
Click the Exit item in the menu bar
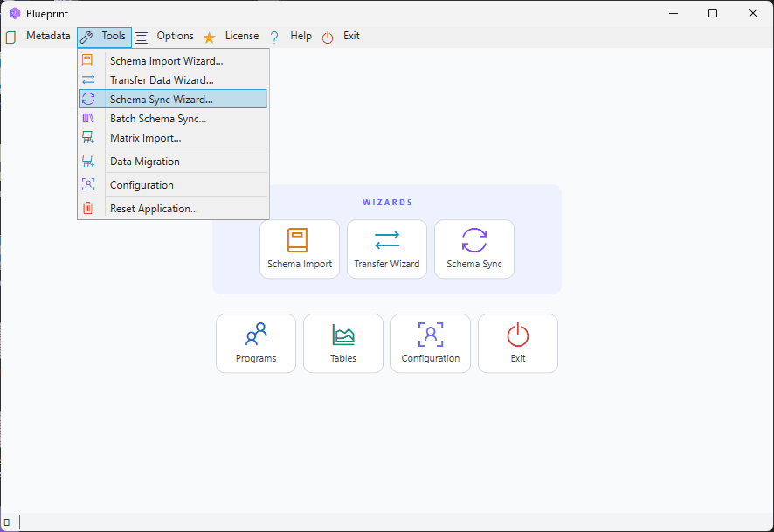(x=350, y=37)
